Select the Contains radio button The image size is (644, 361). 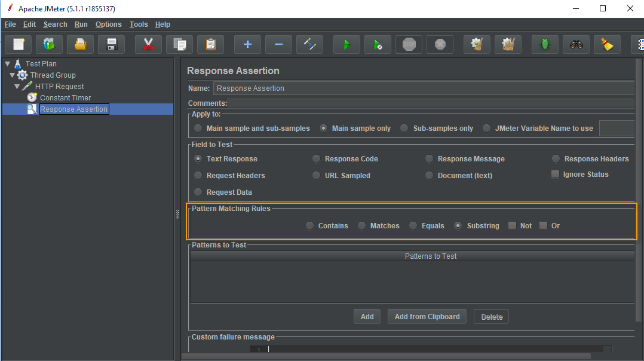pos(309,225)
